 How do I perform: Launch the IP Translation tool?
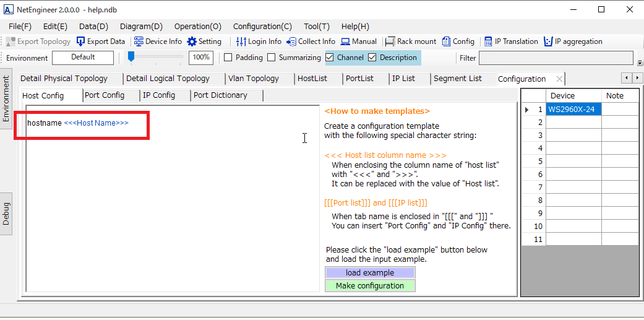[488, 41]
